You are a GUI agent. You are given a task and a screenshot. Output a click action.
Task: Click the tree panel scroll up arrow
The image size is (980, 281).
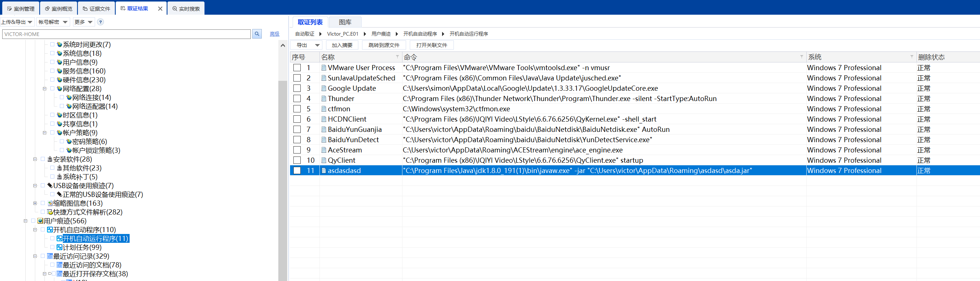(283, 45)
